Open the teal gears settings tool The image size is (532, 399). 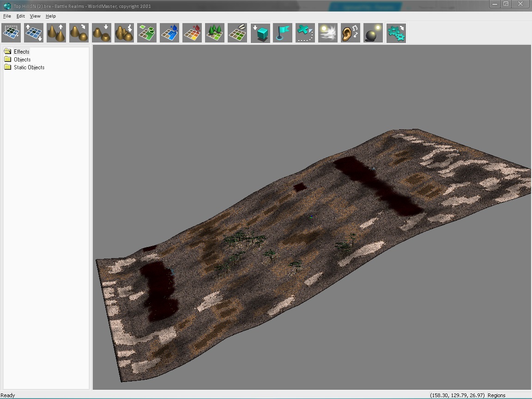(396, 33)
